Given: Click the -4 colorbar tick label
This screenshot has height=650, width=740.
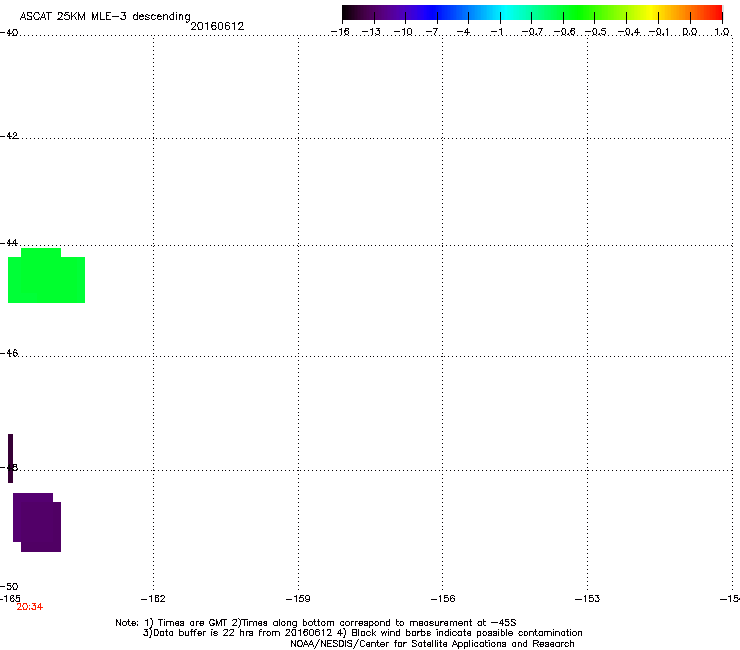Looking at the screenshot, I should pos(463,32).
